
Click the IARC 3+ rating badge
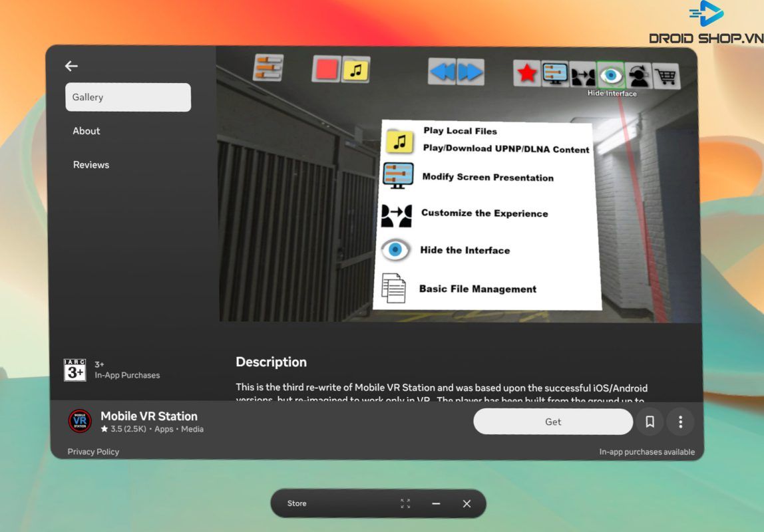pos(75,370)
